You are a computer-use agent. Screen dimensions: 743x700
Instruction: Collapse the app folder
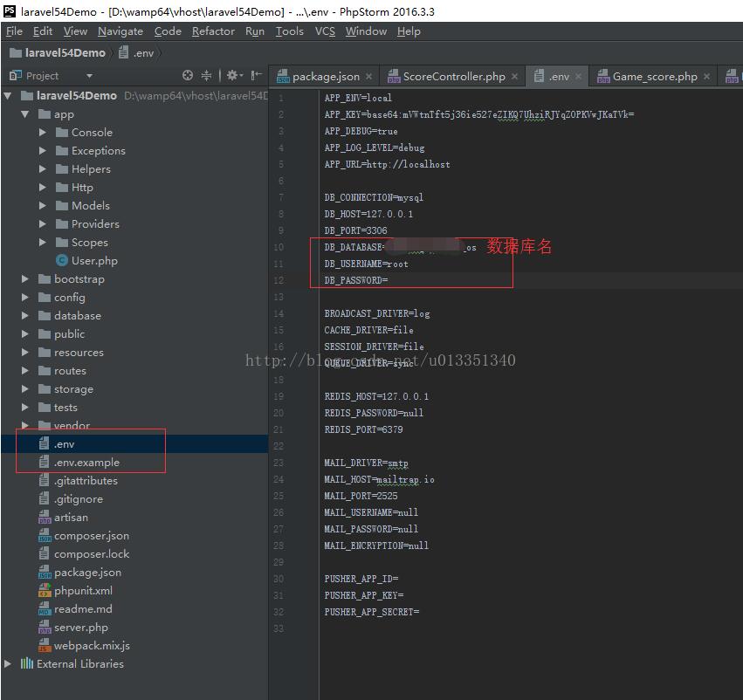pos(25,114)
